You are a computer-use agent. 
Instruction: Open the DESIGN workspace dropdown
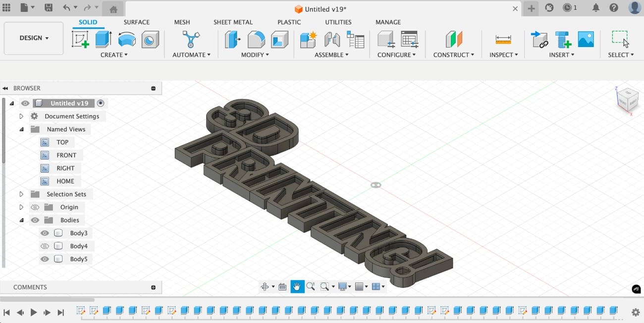click(x=33, y=38)
